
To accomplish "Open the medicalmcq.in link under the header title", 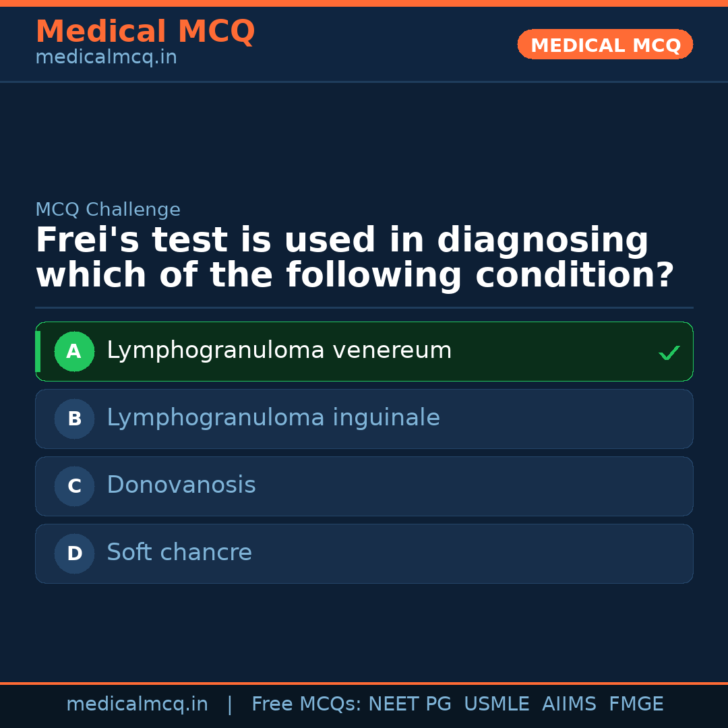I will pyautogui.click(x=106, y=58).
